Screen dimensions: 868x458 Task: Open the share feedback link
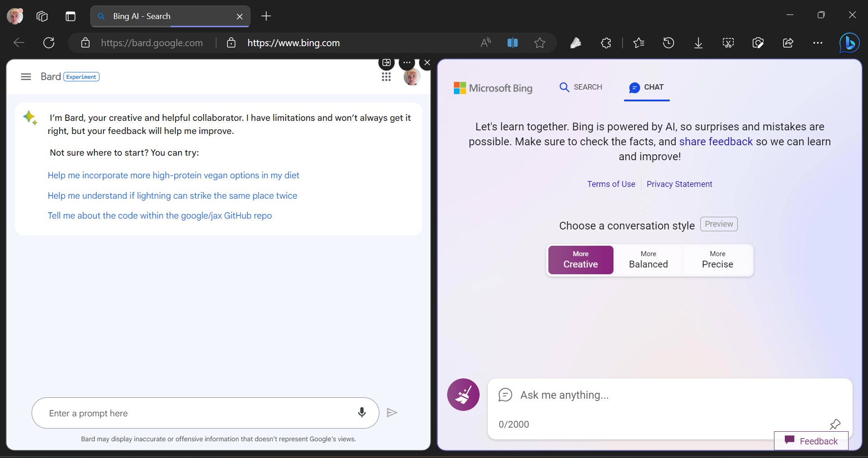(716, 142)
